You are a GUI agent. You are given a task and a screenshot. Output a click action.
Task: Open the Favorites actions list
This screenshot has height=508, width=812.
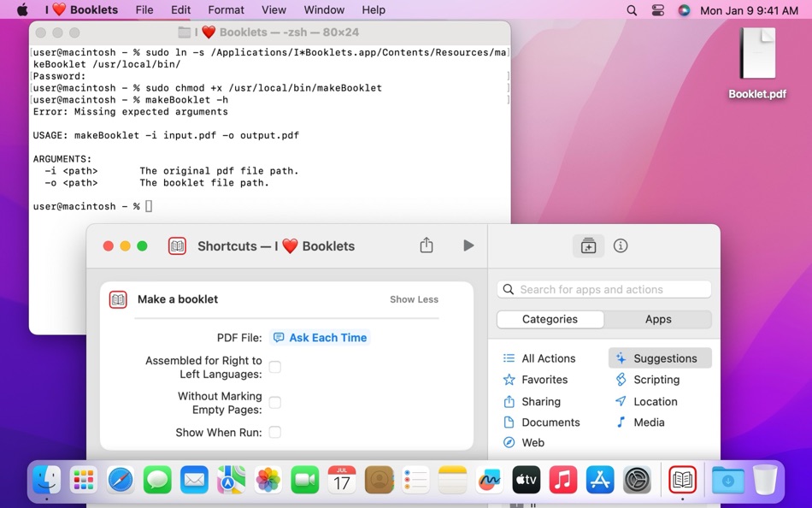(x=543, y=379)
